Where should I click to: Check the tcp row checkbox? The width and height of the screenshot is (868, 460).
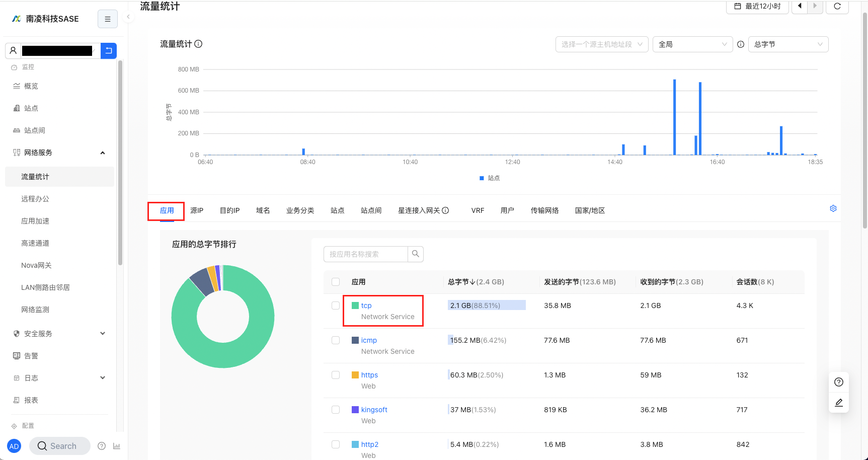[x=336, y=305]
